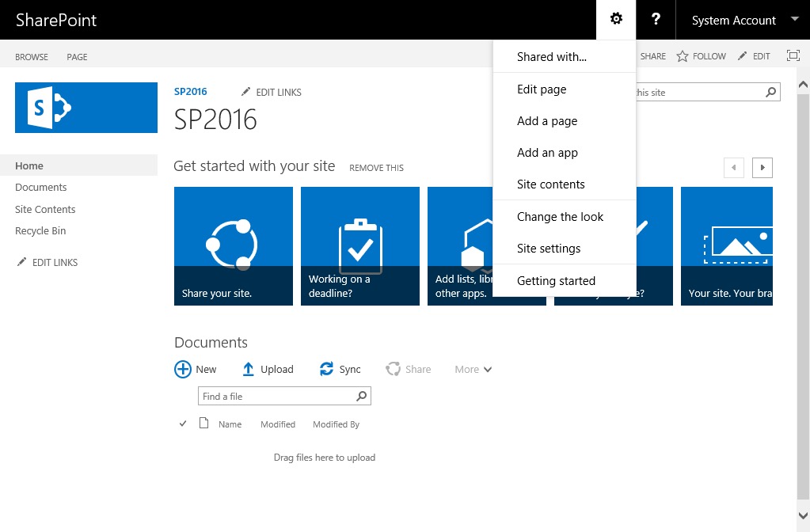Expand the More dropdown in Documents
Screen dimensions: 810x532
tap(473, 369)
